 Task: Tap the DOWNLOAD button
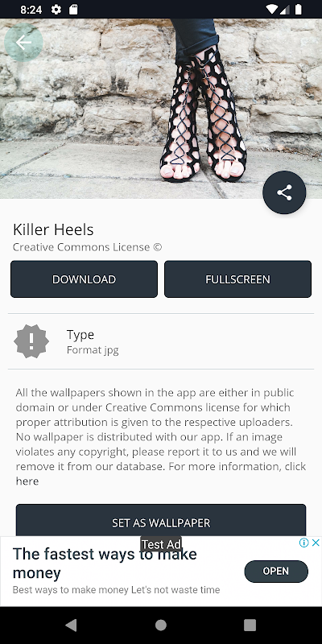coord(85,279)
